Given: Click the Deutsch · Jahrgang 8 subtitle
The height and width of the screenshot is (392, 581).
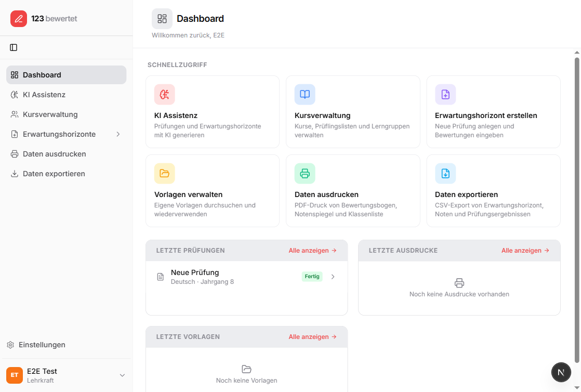Looking at the screenshot, I should [202, 282].
